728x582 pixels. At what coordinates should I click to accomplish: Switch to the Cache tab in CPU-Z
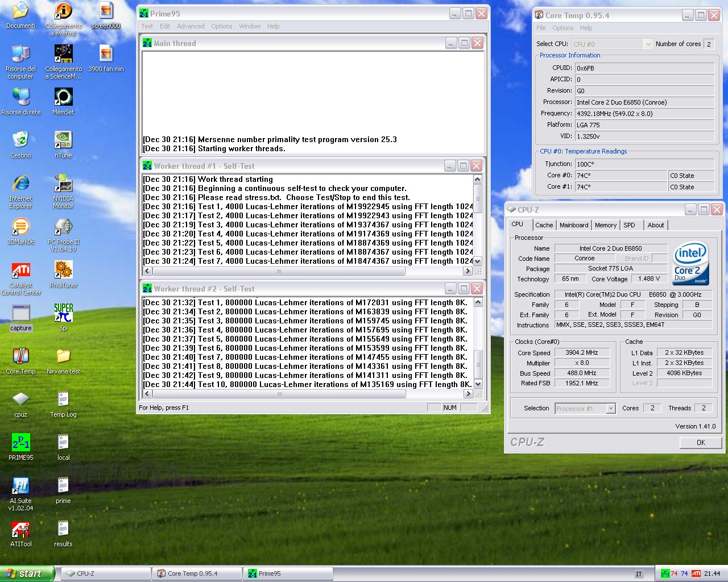544,225
